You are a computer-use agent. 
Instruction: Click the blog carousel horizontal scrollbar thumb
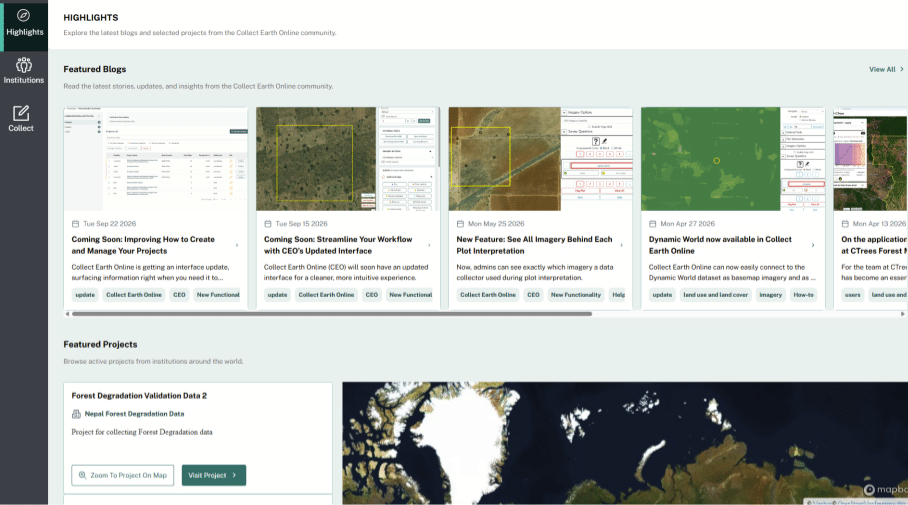[332, 314]
